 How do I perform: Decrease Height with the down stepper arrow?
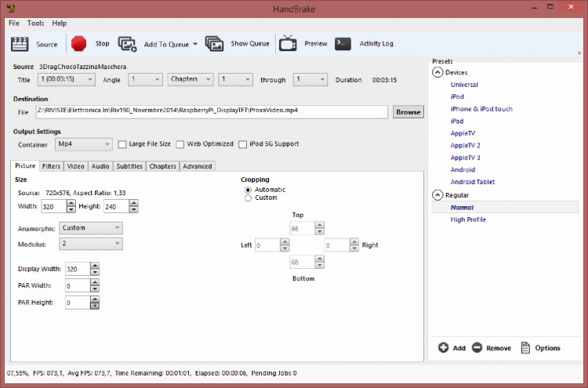tap(134, 210)
